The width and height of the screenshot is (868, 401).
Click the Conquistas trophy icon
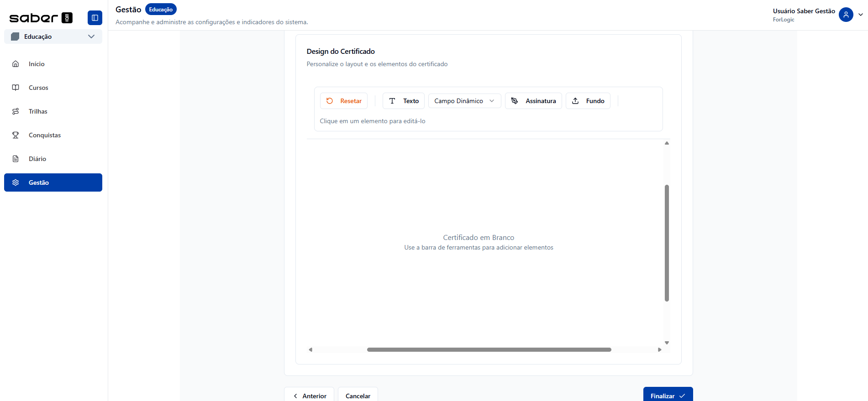tap(16, 135)
